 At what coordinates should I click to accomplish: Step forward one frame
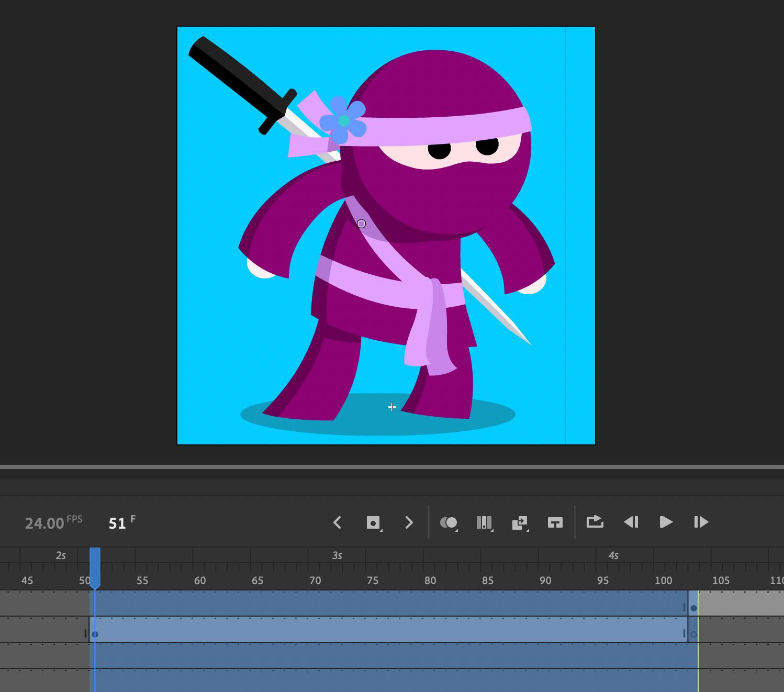(701, 522)
